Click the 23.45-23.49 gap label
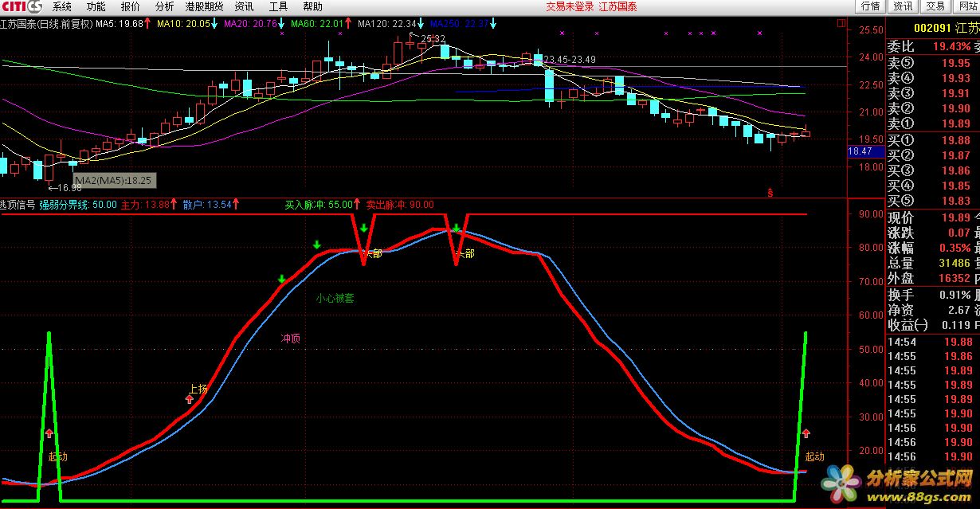Screen dimensions: 980x509 (570, 60)
